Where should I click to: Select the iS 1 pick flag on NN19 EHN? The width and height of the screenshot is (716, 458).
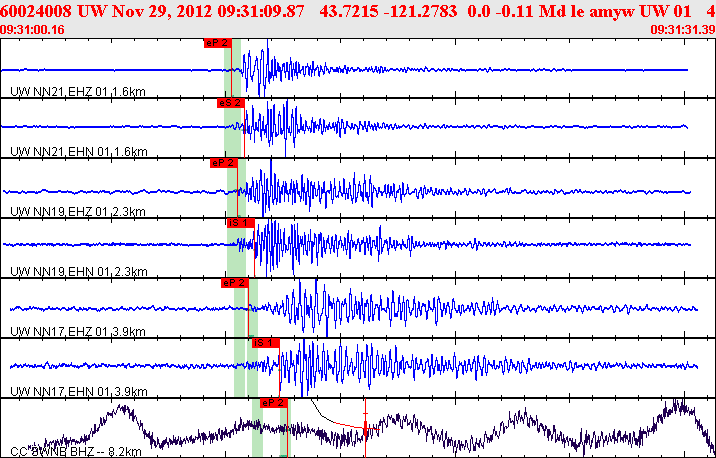241,223
